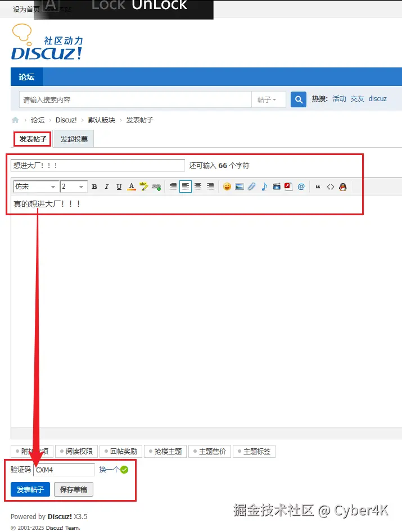The width and height of the screenshot is (402, 532).
Task: Click 设为首页 at the top
Action: 26,10
